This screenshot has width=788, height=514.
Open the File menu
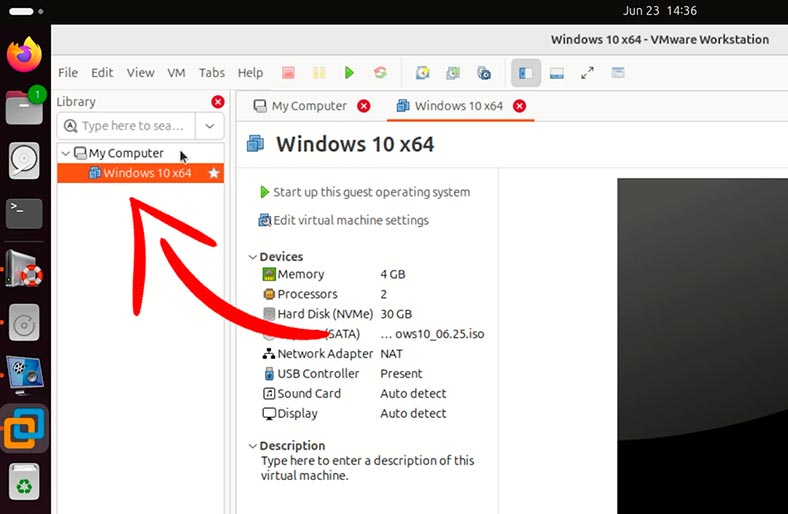tap(68, 73)
